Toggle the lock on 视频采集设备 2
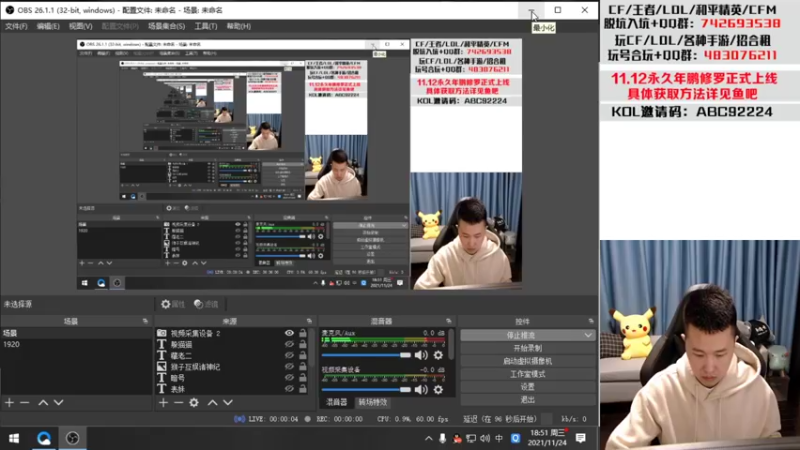This screenshot has width=800, height=450. [x=303, y=333]
